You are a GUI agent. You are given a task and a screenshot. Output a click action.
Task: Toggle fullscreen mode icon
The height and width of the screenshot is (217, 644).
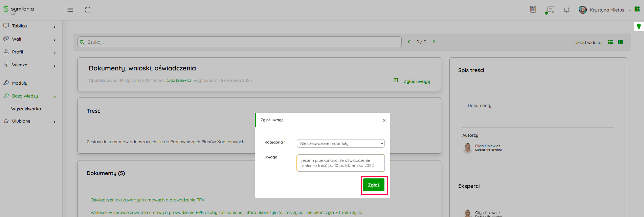(x=88, y=10)
